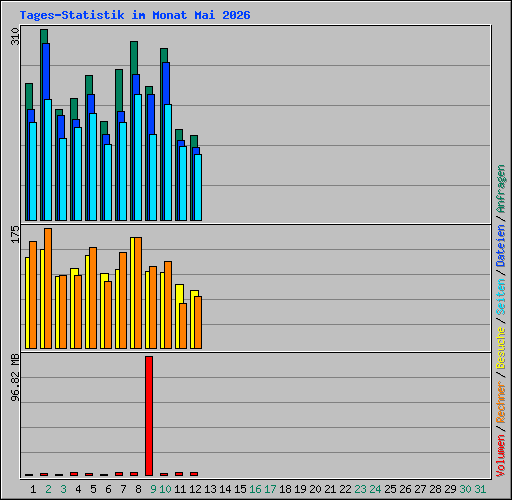Click the 175 y-axis label
512x500 pixels.
click(x=15, y=234)
